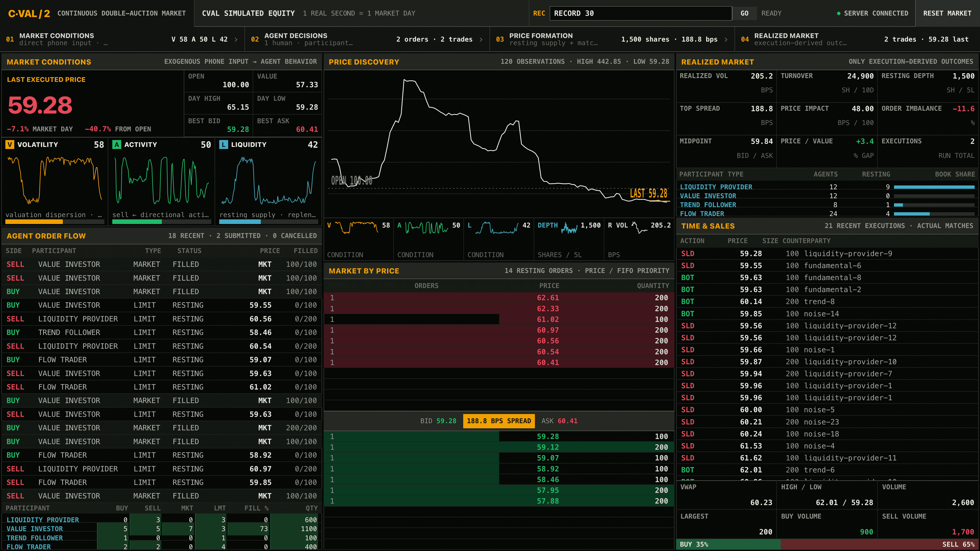Click the orange V volatility badge
The height and width of the screenshot is (551, 980).
(10, 144)
